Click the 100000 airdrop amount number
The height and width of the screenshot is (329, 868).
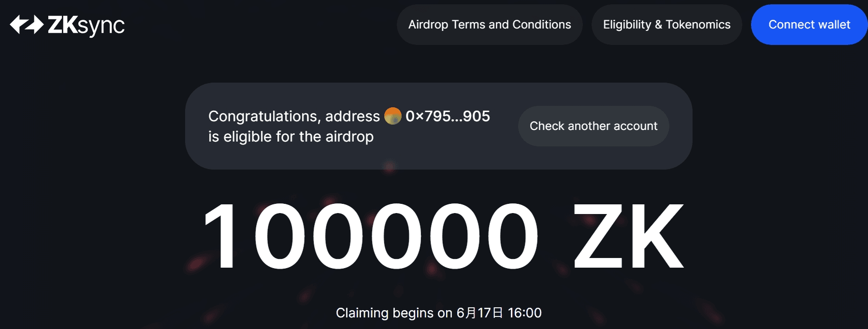coord(371,236)
